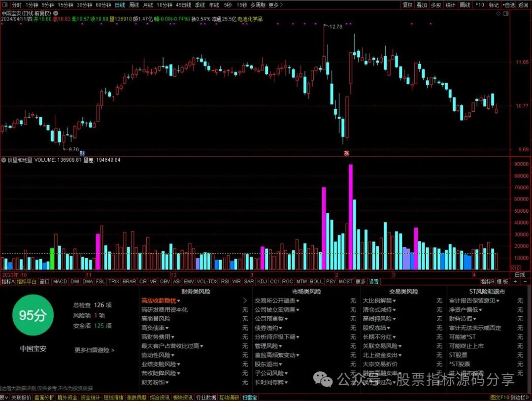This screenshot has height=401, width=532.
Task: Select the 周线 period tab
Action: (134, 5)
